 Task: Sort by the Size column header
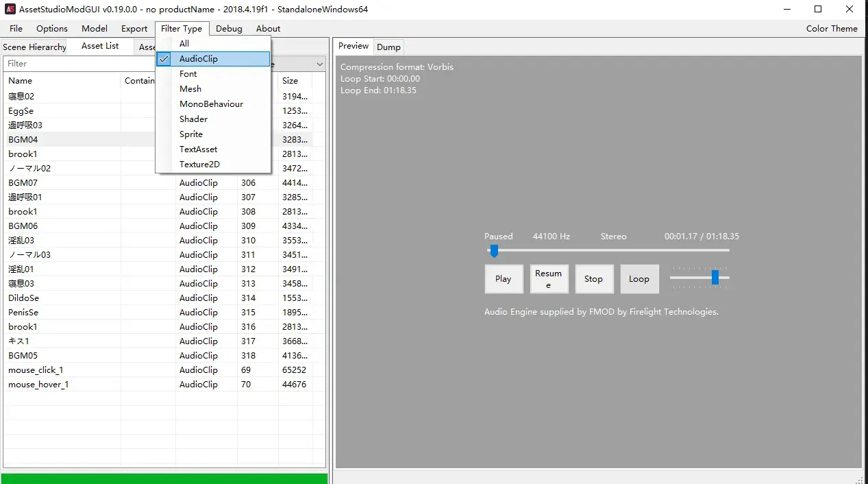pyautogui.click(x=295, y=80)
